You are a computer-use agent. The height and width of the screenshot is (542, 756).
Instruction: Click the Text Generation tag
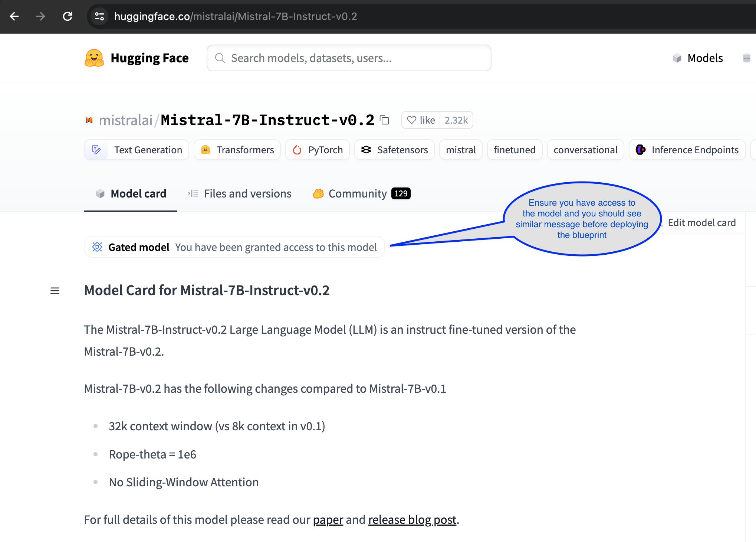coord(137,150)
